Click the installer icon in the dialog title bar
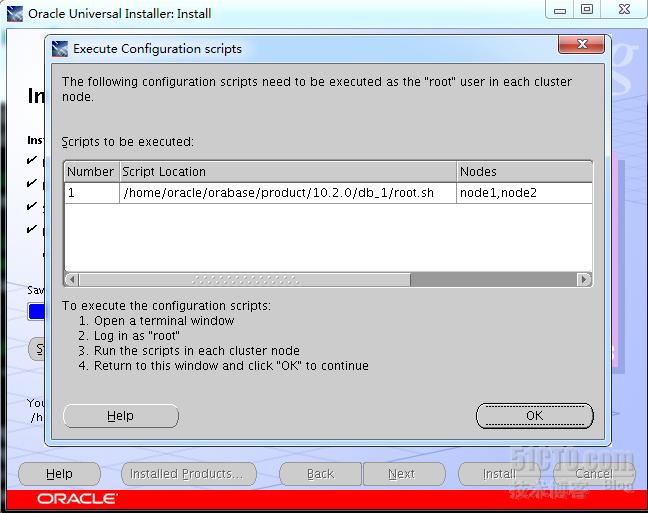The width and height of the screenshot is (648, 513). [x=60, y=49]
